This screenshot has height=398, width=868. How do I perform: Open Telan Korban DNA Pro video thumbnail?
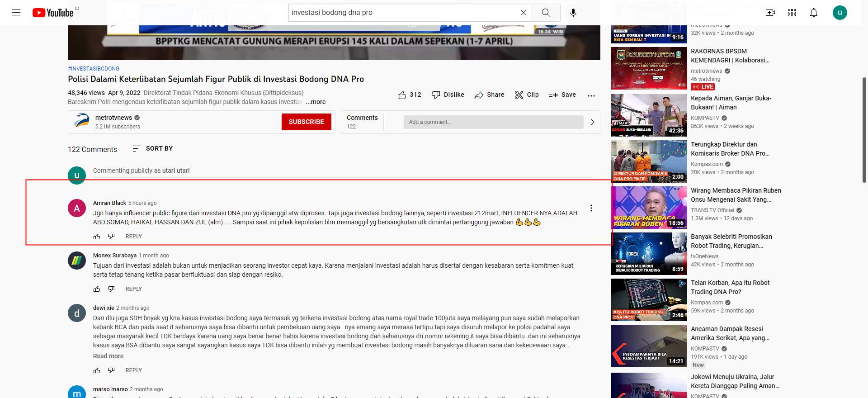(x=649, y=300)
